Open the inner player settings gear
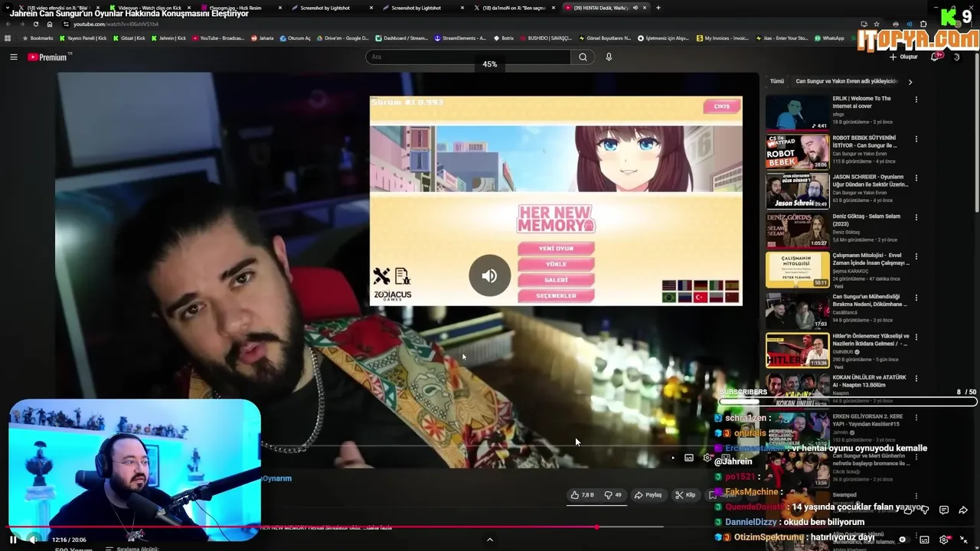The width and height of the screenshot is (980, 551). click(x=707, y=458)
